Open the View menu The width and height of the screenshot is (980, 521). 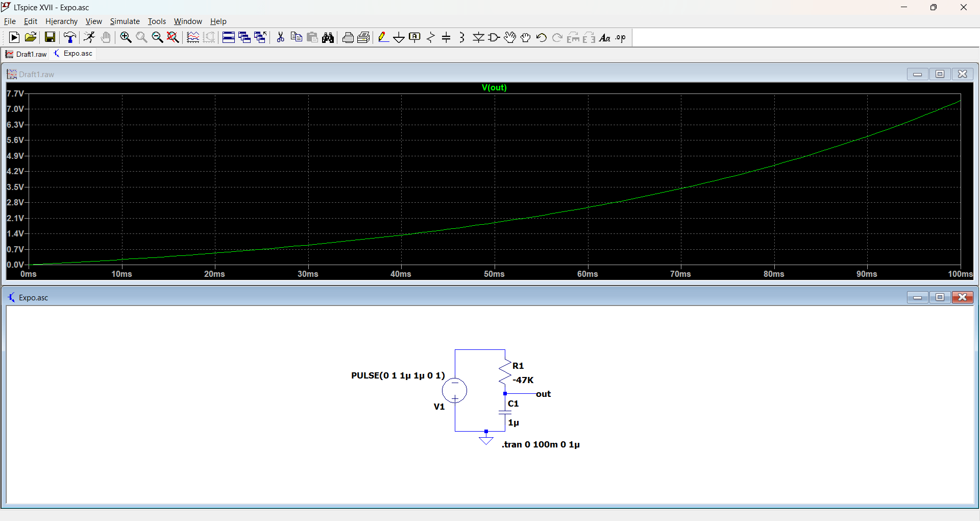[x=93, y=21]
